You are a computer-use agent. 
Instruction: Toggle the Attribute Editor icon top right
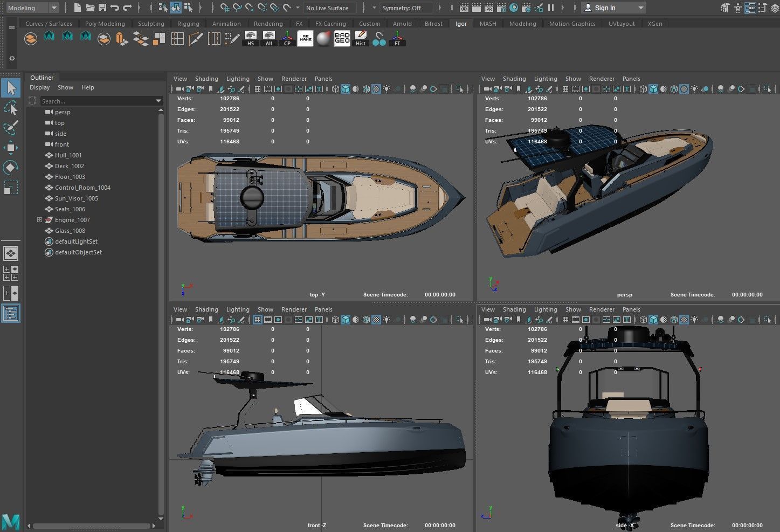pos(750,8)
